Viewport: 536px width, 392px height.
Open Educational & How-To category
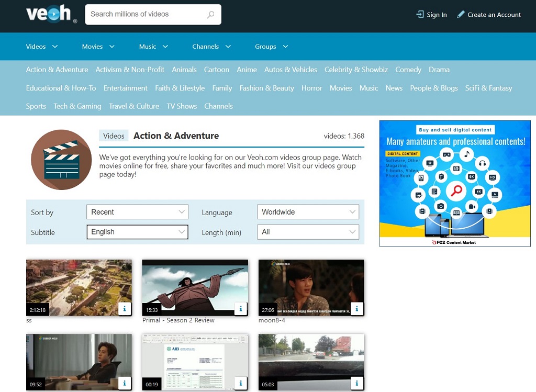click(x=61, y=88)
